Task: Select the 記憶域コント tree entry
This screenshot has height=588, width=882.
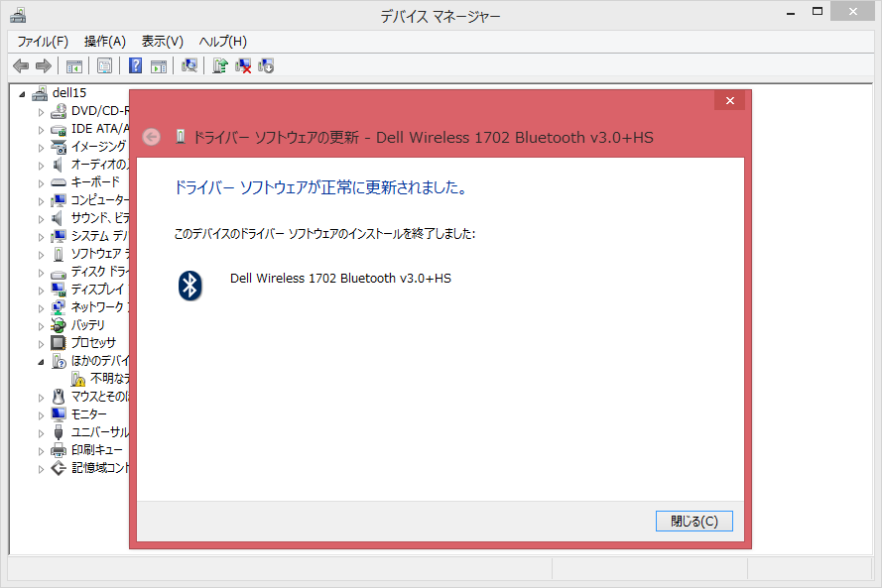Action: tap(99, 468)
